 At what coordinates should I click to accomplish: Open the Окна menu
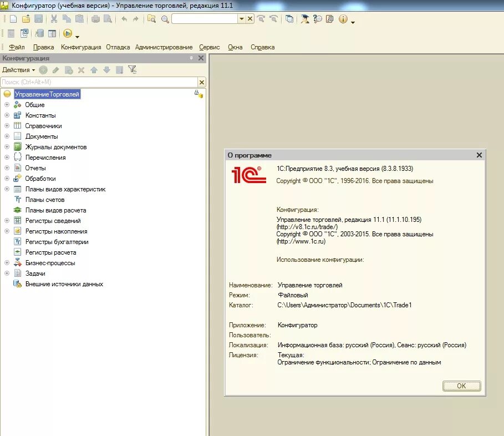point(235,47)
